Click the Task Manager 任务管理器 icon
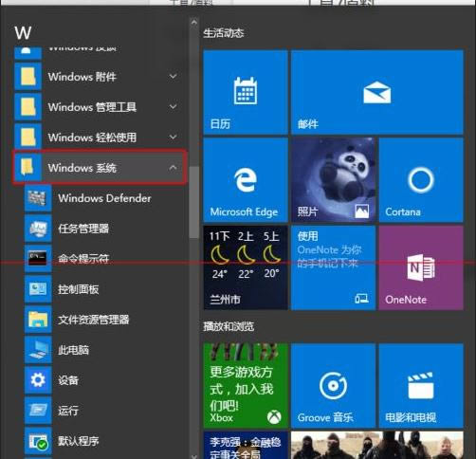The image size is (476, 459). pos(38,229)
